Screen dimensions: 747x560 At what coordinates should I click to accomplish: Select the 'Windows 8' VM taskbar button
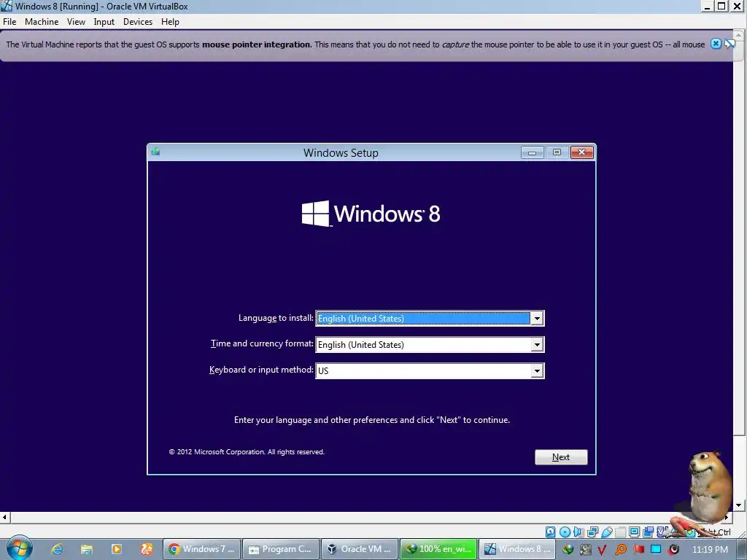click(517, 549)
